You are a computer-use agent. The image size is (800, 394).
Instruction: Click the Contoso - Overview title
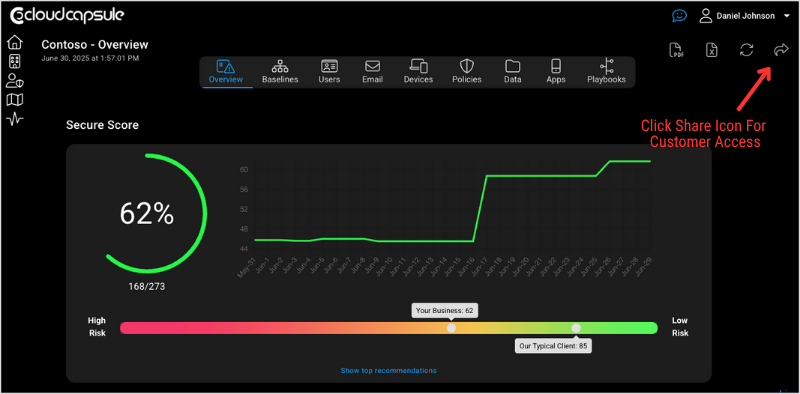coord(95,45)
